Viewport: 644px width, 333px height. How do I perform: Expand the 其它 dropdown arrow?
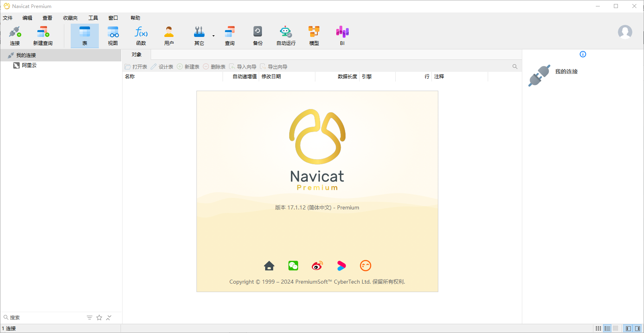[213, 36]
